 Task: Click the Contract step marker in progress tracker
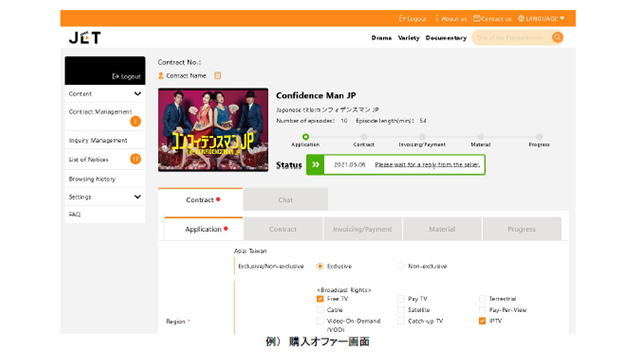click(364, 137)
